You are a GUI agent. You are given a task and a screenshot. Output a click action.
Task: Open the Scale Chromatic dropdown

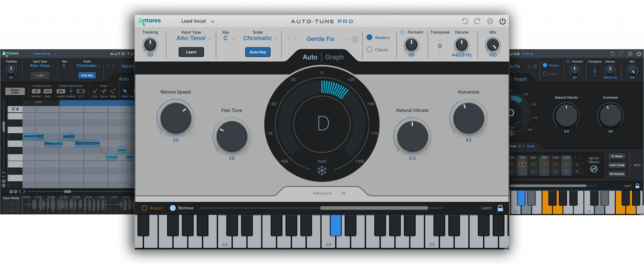point(260,38)
